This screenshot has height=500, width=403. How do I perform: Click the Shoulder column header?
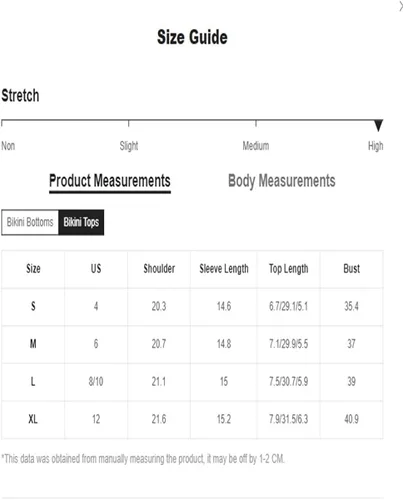[x=159, y=269]
